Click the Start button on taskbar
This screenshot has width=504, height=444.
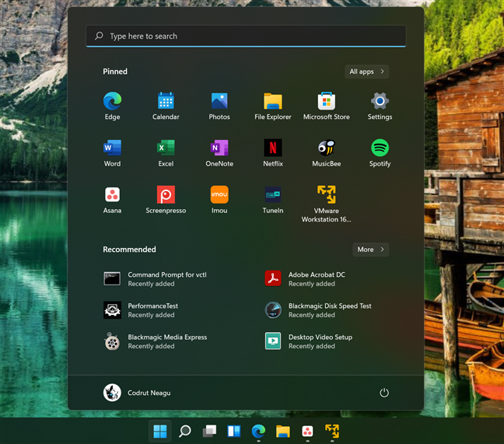(160, 431)
